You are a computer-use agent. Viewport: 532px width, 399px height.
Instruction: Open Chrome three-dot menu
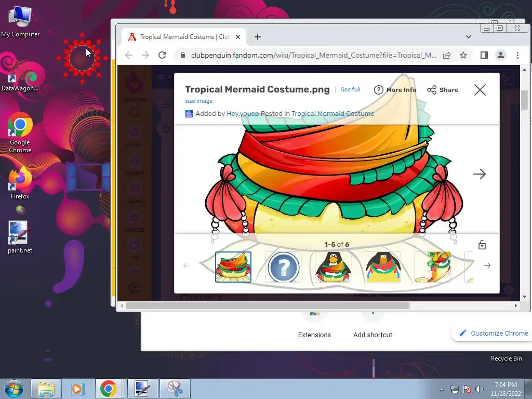[x=517, y=55]
